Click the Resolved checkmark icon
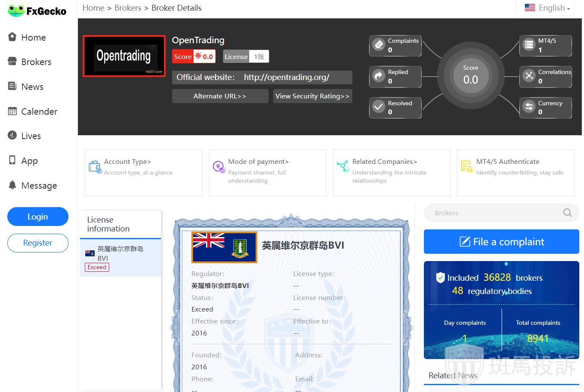Image resolution: width=584 pixels, height=392 pixels. [x=378, y=107]
